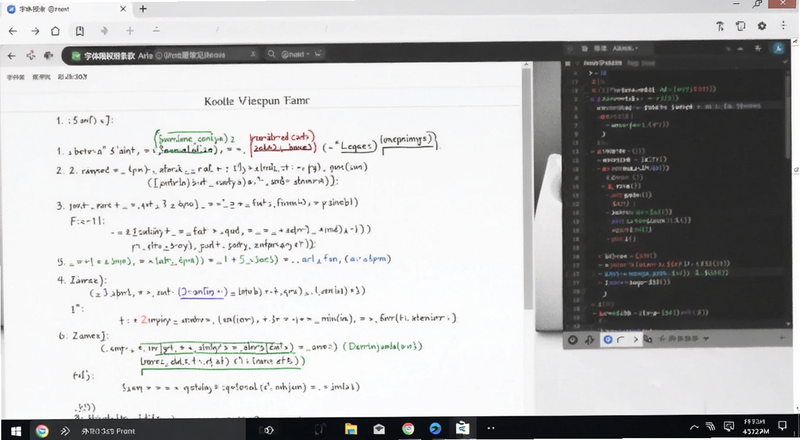Click the left arrow at editor bottom toolbar end
Viewport: 800px width, 440px height.
(783, 338)
